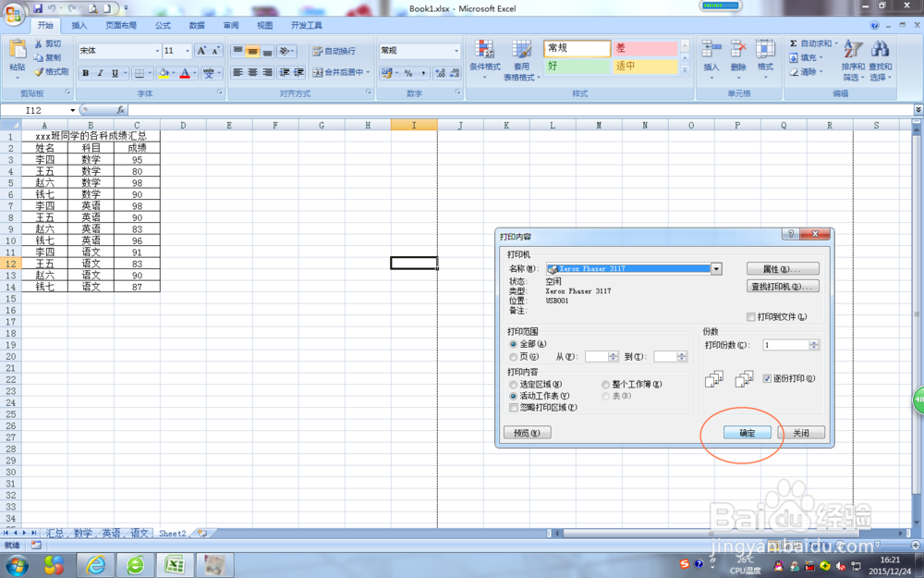Open the font size dropdown
The width and height of the screenshot is (924, 578).
pyautogui.click(x=188, y=51)
